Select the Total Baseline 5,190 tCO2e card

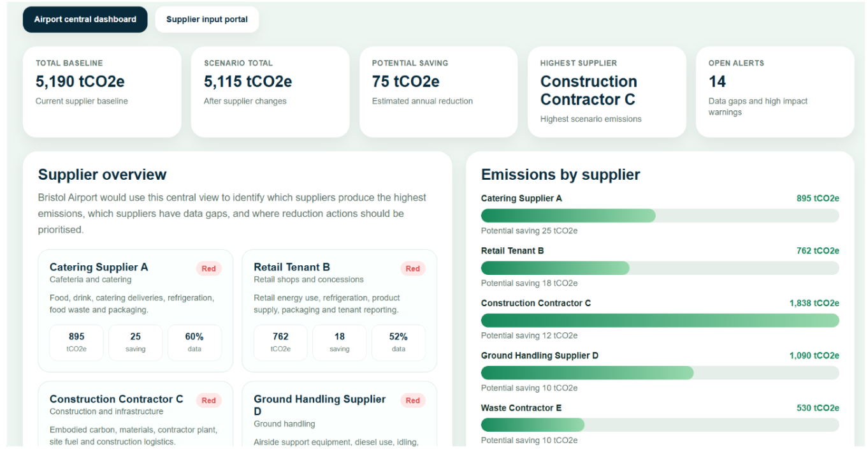point(102,92)
